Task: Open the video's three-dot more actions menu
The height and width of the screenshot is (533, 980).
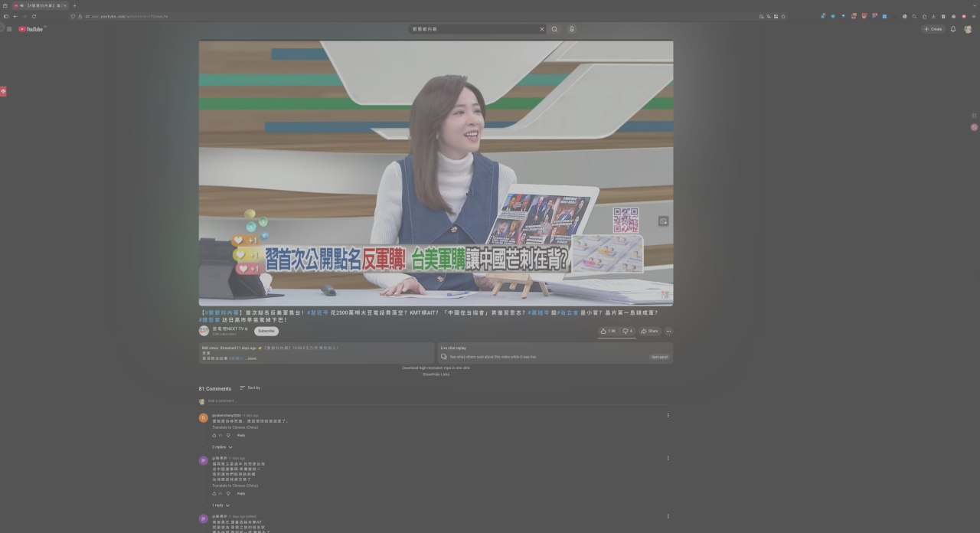Action: click(668, 331)
